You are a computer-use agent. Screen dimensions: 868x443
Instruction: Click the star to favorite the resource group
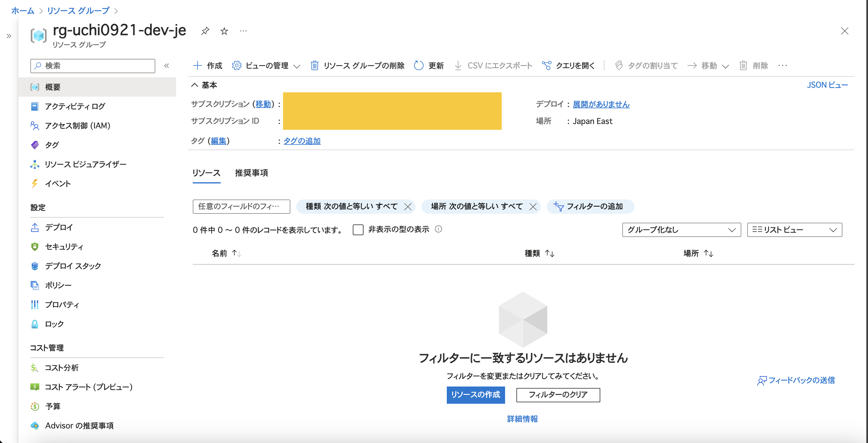click(224, 31)
